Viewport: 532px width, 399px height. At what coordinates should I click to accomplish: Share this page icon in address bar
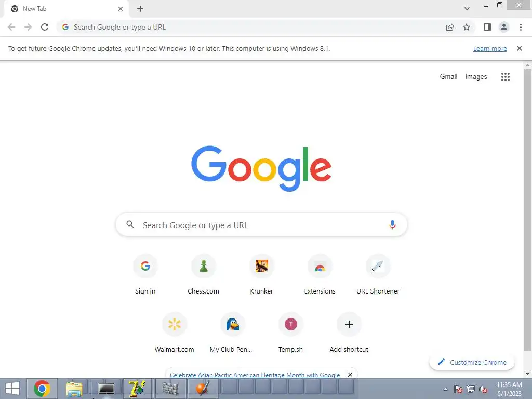tap(450, 27)
